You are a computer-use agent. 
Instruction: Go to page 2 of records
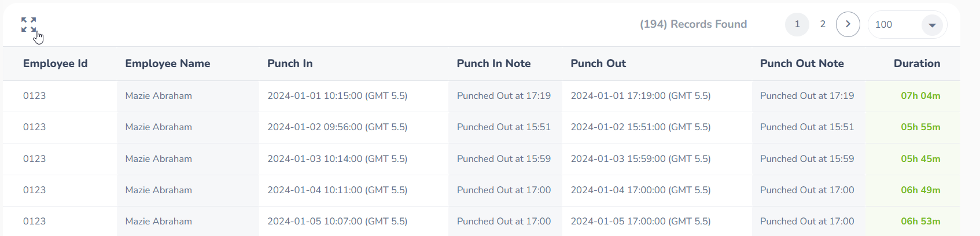(823, 24)
